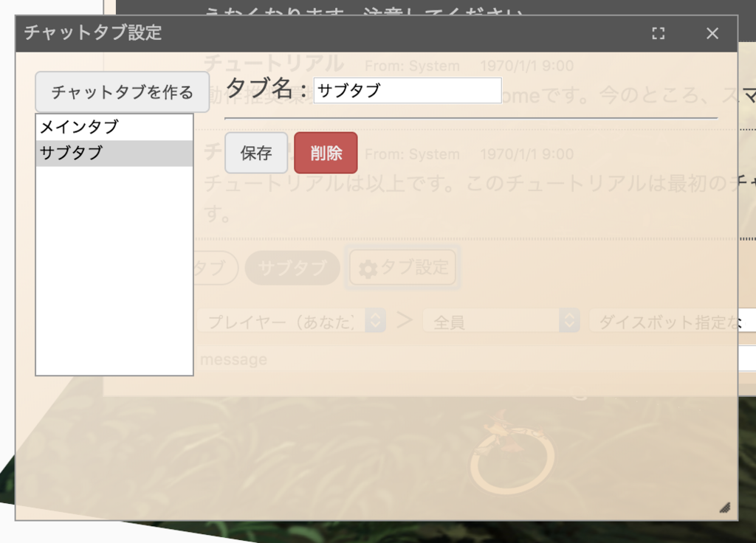Image resolution: width=756 pixels, height=543 pixels.
Task: Open the プレイヤー sender dropdown in chat window
Action: point(292,321)
